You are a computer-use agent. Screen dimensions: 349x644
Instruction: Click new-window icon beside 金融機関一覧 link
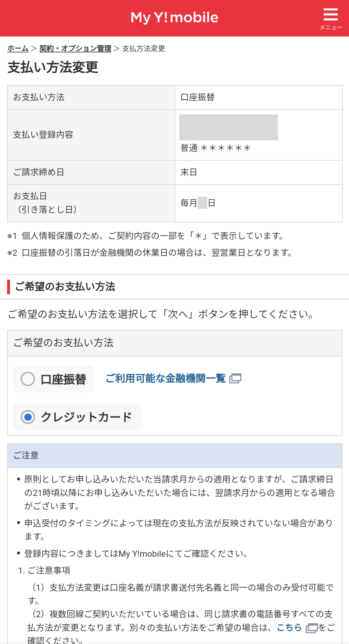click(x=235, y=378)
